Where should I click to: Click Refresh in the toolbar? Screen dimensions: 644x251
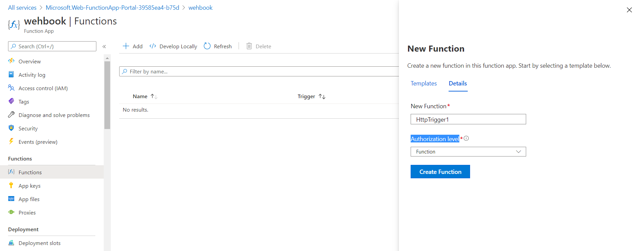pyautogui.click(x=218, y=46)
